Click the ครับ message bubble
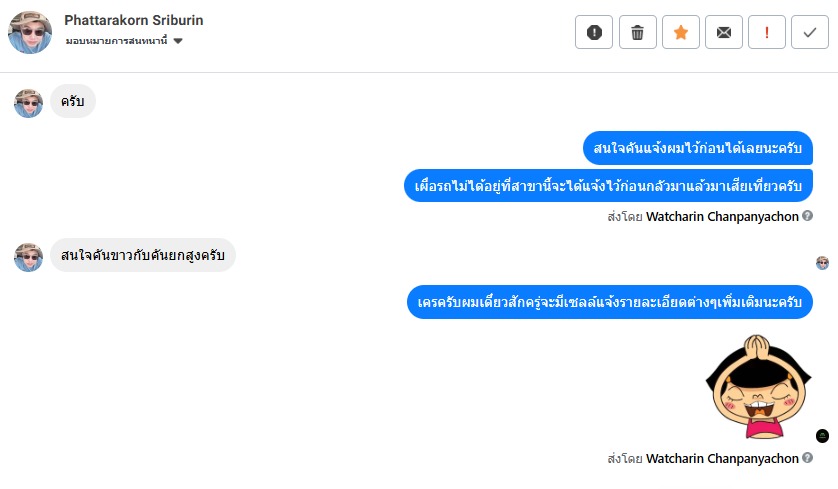Image resolution: width=838 pixels, height=489 pixels. coord(72,102)
